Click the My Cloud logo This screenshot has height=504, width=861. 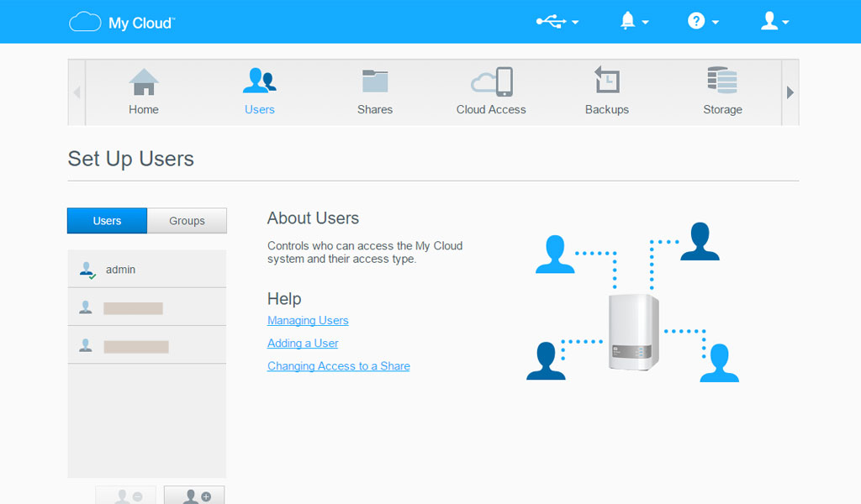tap(122, 23)
